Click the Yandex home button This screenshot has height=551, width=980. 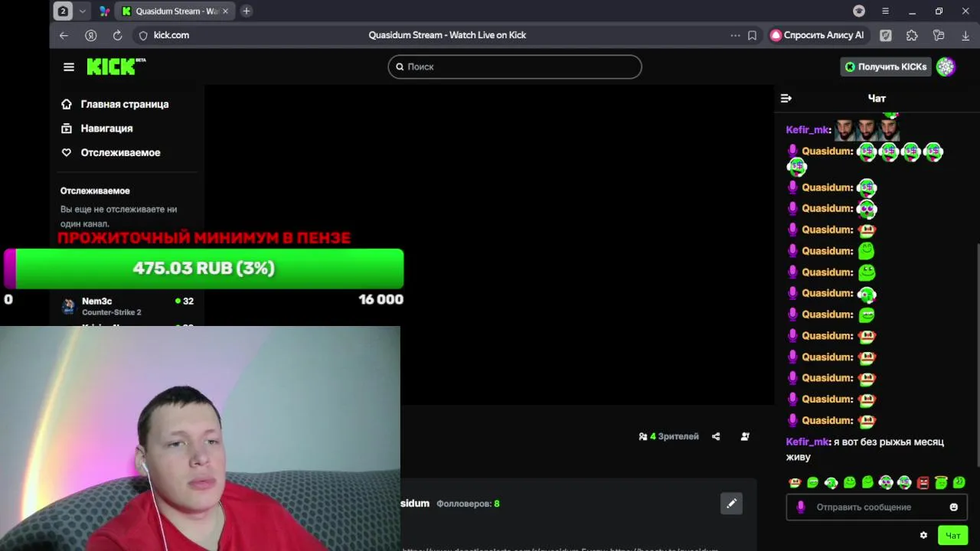[90, 35]
